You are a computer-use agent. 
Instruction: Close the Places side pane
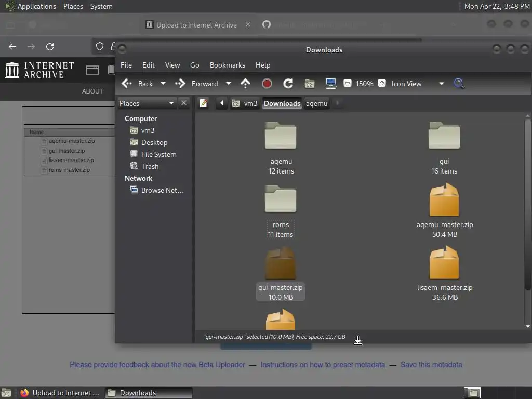(183, 103)
